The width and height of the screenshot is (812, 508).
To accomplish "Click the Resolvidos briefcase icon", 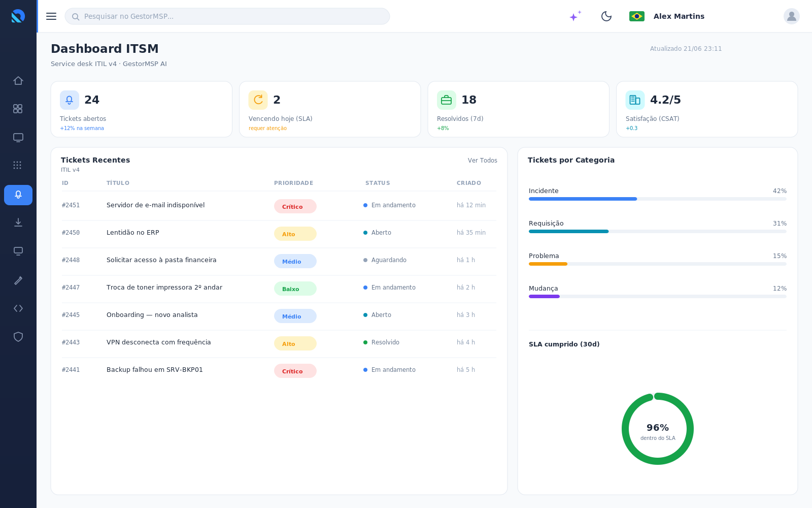I will click(447, 100).
